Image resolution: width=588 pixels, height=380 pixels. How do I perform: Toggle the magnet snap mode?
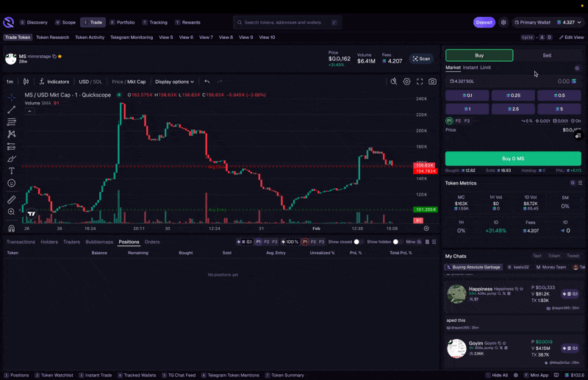[x=12, y=228]
